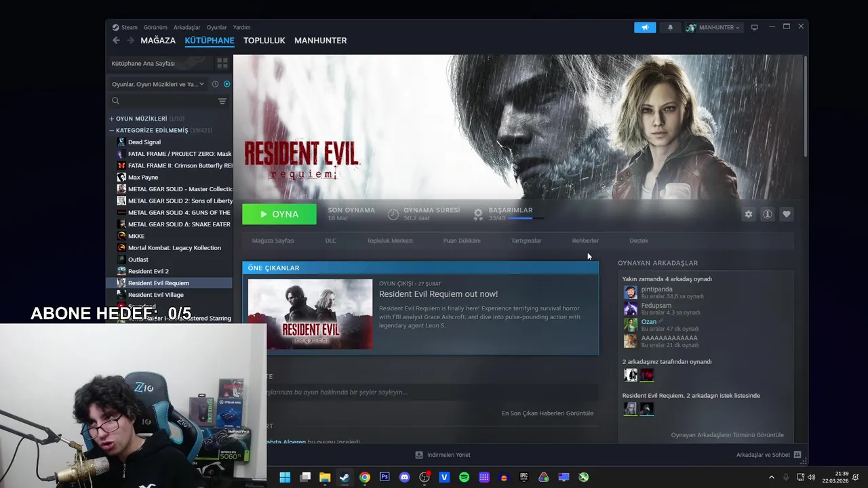Open Friends and Chat icon
868x488 pixels.
(x=797, y=455)
